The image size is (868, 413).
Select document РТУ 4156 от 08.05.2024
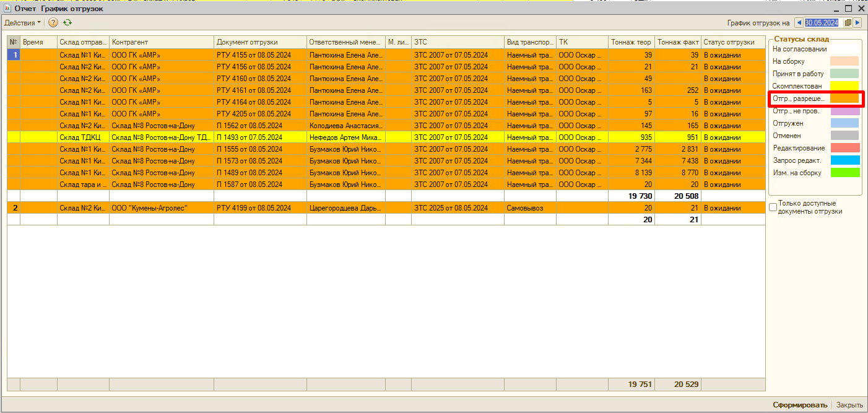coord(261,67)
